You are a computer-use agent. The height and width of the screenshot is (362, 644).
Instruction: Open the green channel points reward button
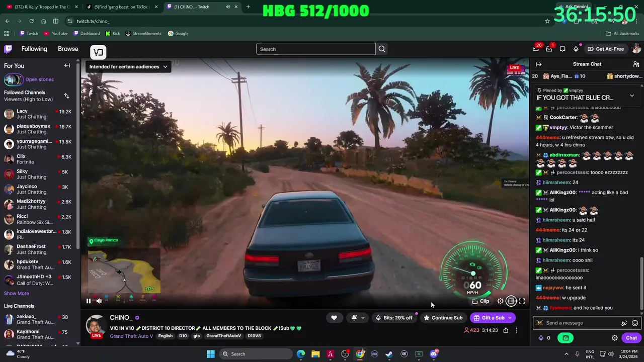[x=566, y=338]
